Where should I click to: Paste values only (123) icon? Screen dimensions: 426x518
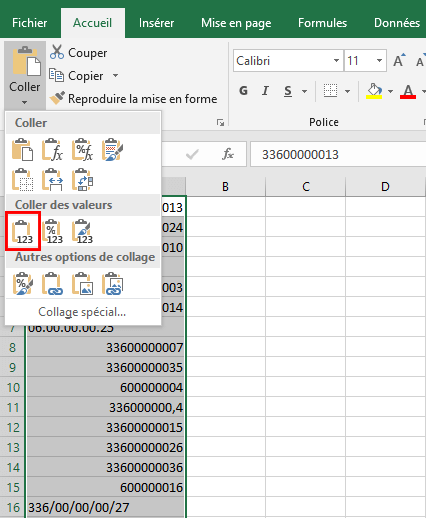click(23, 231)
